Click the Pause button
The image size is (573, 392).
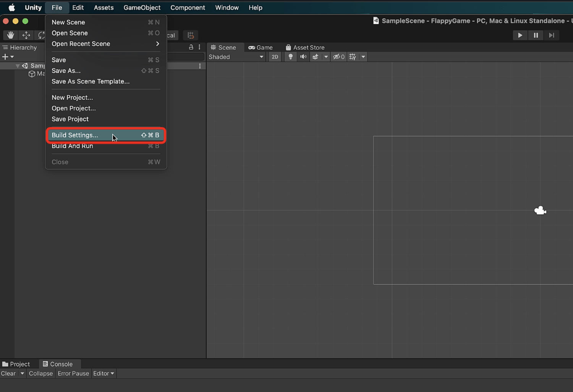536,35
